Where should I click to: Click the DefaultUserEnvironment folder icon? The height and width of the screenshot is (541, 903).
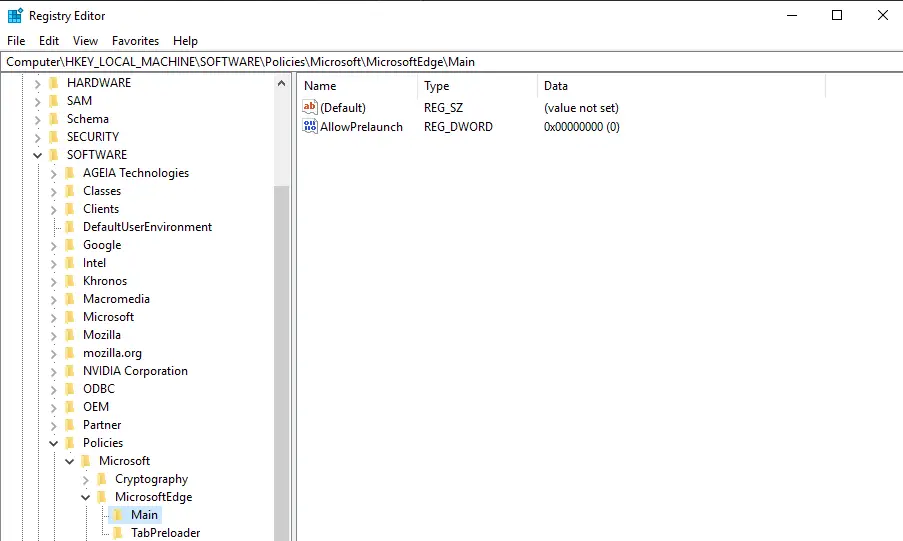point(70,227)
